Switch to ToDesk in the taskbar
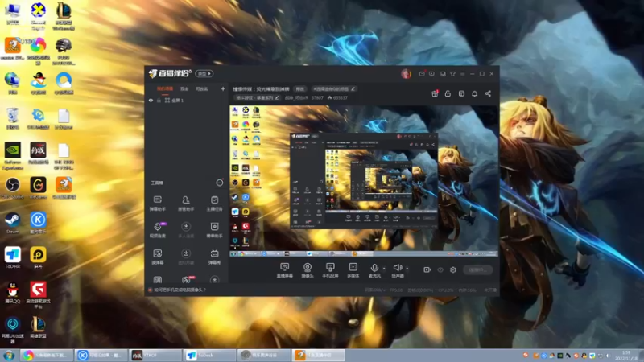Viewport: 644px width, 362px height. tap(210, 355)
